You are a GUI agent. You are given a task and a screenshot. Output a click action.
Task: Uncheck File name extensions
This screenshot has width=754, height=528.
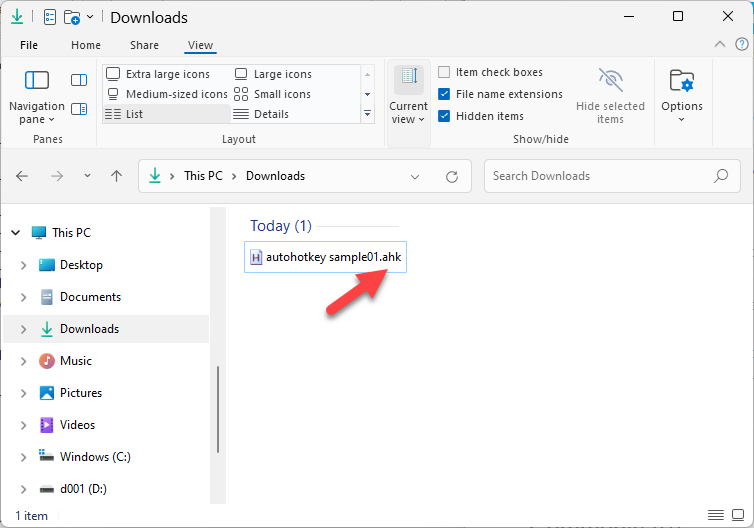444,94
